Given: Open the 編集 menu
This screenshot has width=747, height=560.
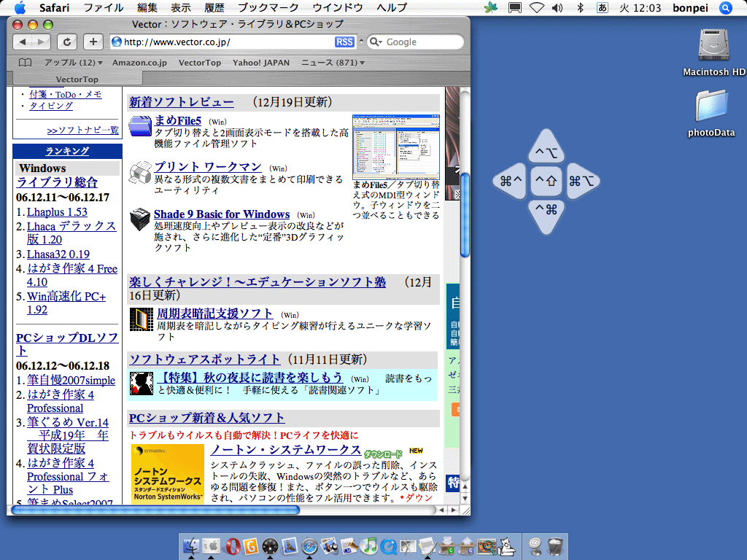Looking at the screenshot, I should click(147, 7).
